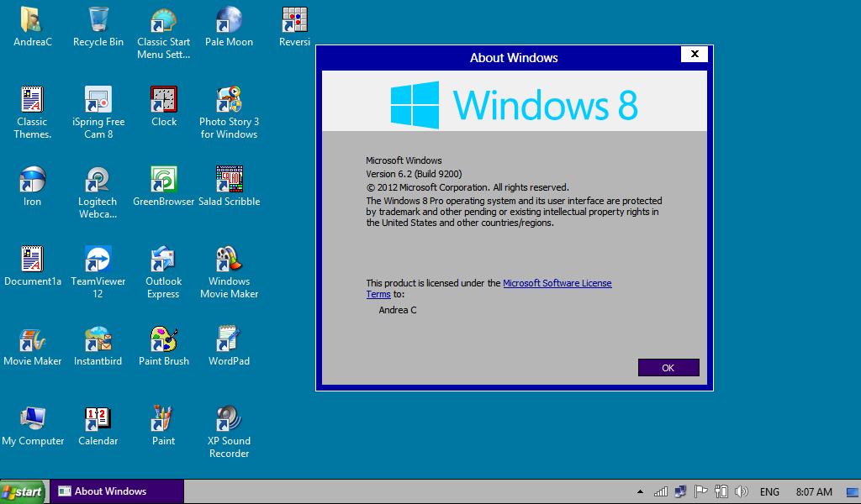861x504 pixels.
Task: Select the Document1a file icon
Action: (33, 259)
